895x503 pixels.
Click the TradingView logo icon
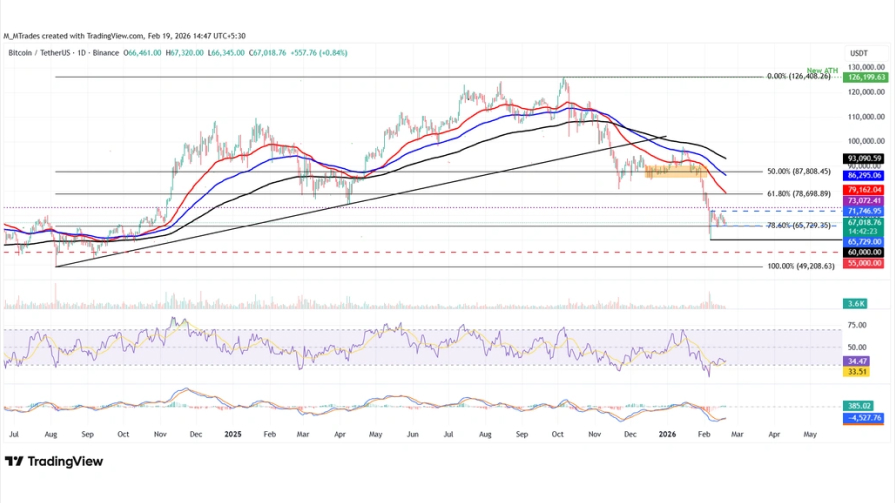click(x=14, y=461)
